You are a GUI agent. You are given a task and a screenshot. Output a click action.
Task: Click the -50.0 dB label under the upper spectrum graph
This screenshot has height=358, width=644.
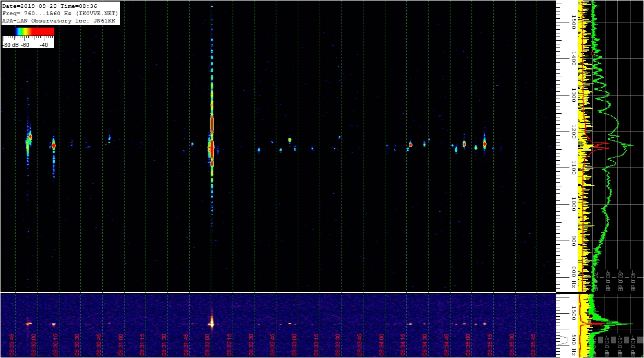621,280
